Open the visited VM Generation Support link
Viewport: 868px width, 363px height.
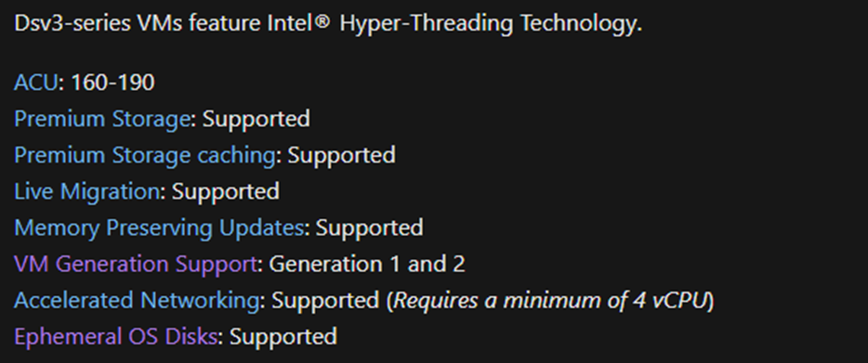[x=135, y=264]
